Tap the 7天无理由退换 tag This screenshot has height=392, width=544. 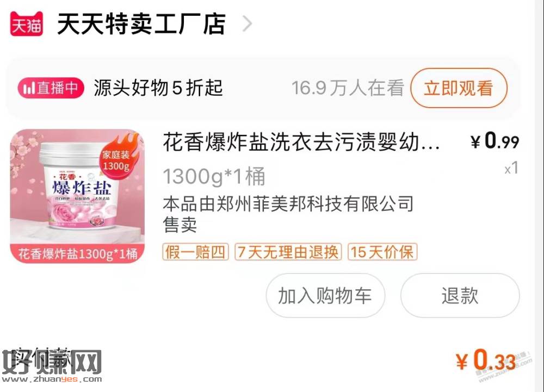288,252
